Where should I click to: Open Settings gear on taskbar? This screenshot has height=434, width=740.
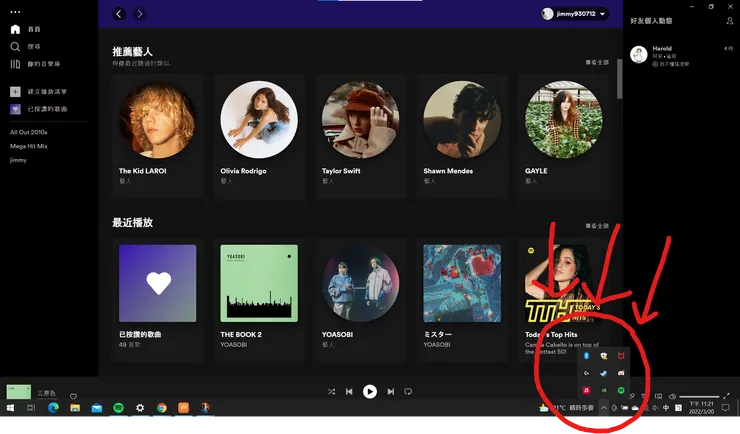coord(140,408)
